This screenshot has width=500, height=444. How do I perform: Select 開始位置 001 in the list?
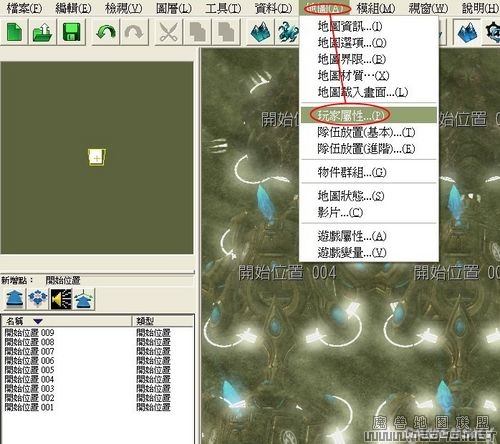(x=29, y=407)
